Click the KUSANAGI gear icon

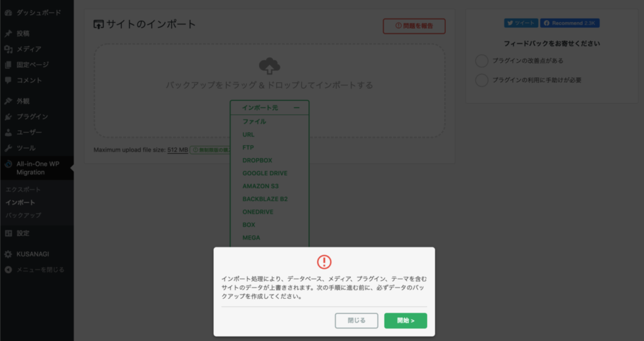point(8,254)
